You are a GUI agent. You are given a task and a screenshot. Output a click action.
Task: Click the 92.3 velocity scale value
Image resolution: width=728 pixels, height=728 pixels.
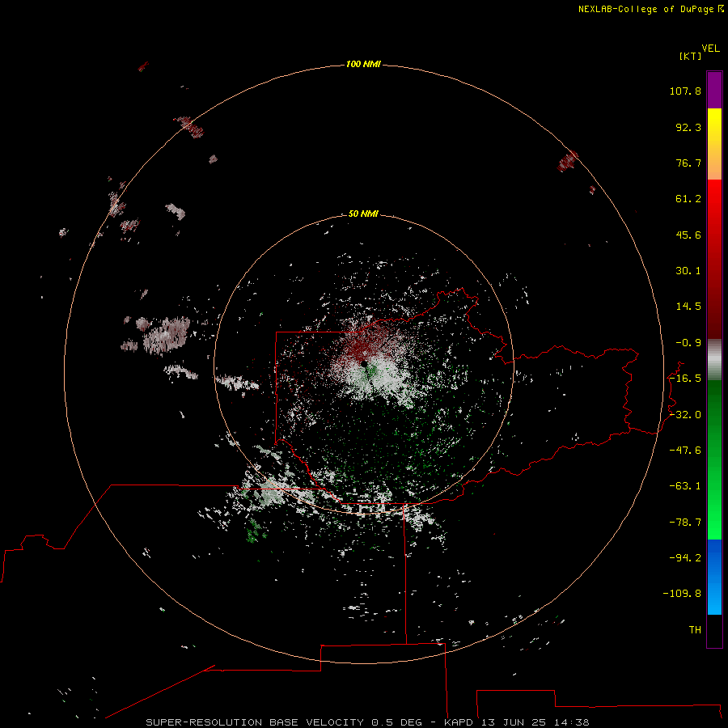688,127
